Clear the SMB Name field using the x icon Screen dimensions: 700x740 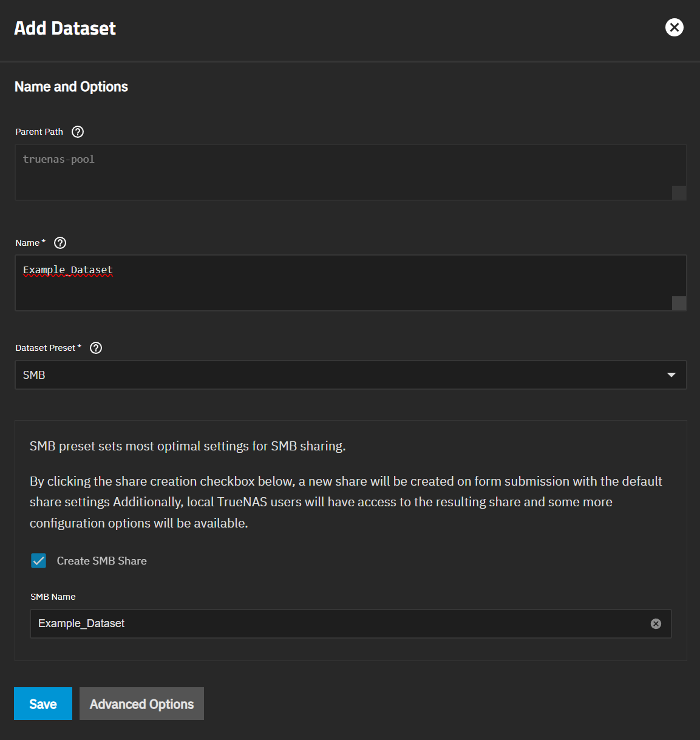(655, 623)
